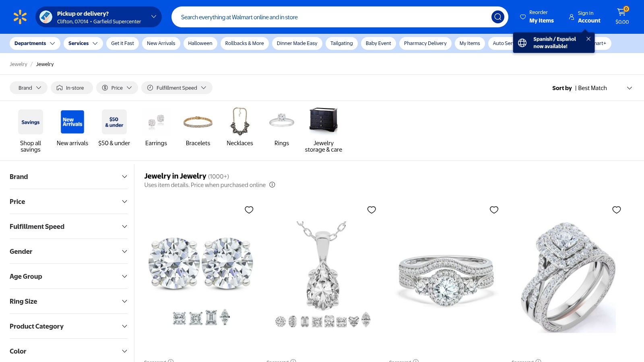The height and width of the screenshot is (362, 644).
Task: Select the Rings category icon
Action: [x=281, y=121]
